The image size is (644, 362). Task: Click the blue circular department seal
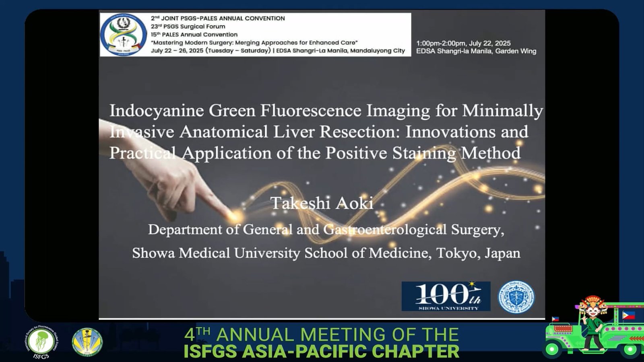click(516, 297)
